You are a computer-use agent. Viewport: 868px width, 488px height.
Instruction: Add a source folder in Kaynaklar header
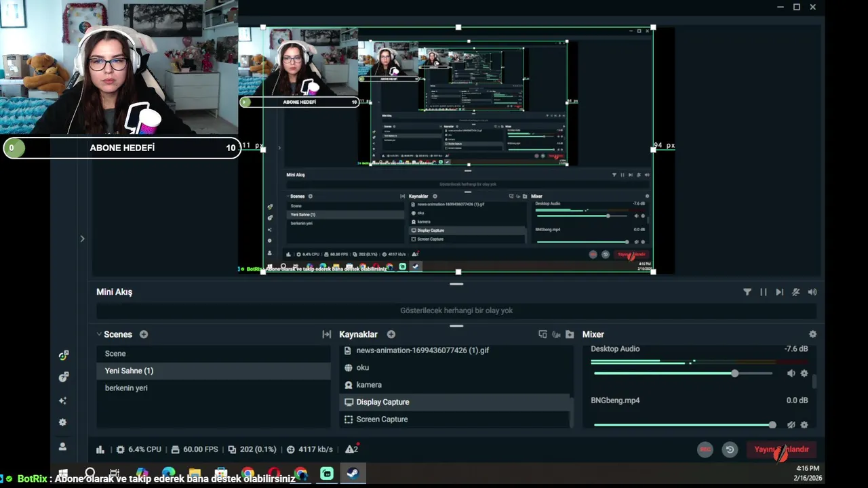point(570,334)
